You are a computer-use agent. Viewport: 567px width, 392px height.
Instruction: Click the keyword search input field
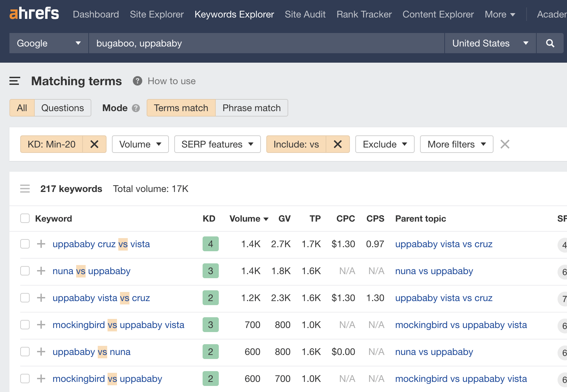pyautogui.click(x=266, y=43)
